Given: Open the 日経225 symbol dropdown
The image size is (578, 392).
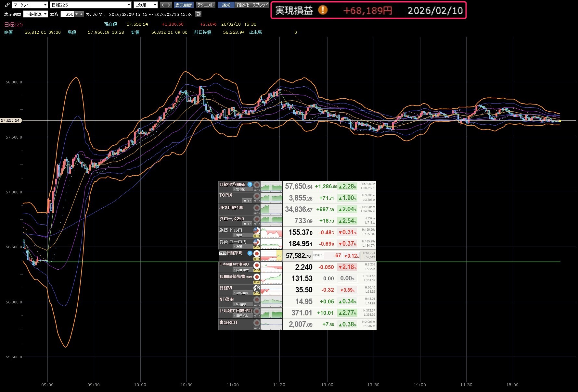Looking at the screenshot, I should (91, 5).
